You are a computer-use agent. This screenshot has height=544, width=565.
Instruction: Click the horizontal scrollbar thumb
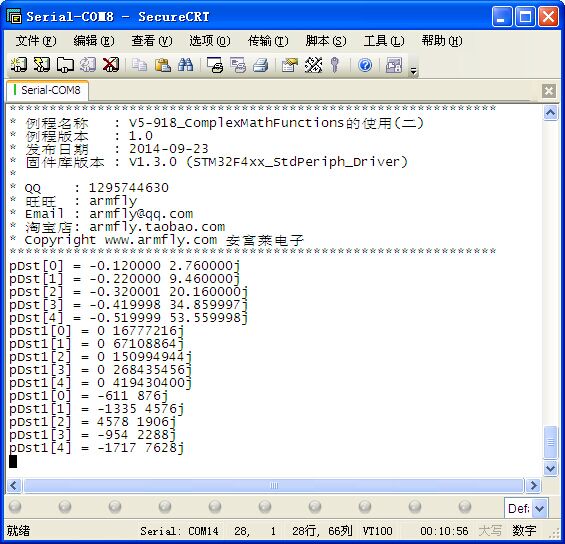pyautogui.click(x=273, y=485)
